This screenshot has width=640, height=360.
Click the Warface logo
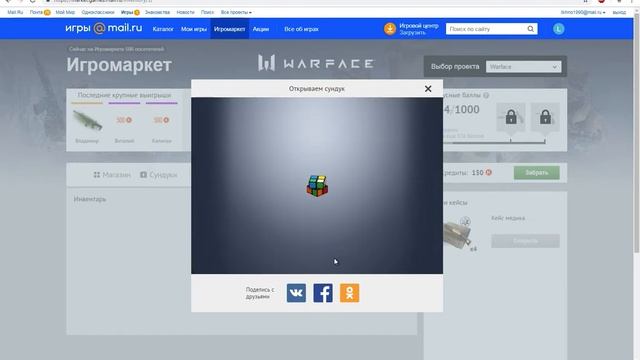coord(316,63)
